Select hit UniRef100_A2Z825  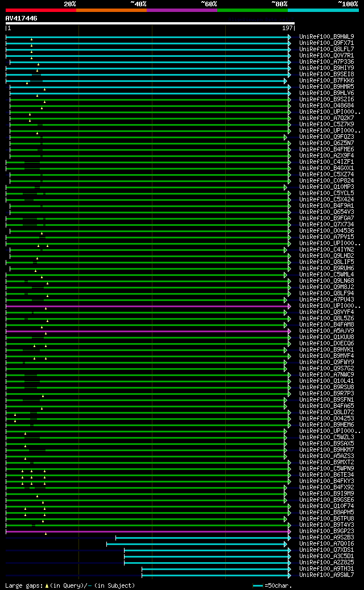[x=326, y=562]
